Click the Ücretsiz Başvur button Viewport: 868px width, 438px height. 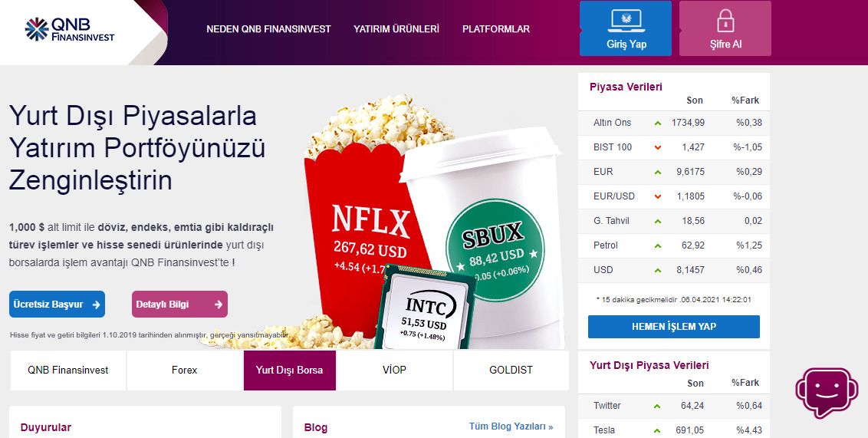[57, 304]
